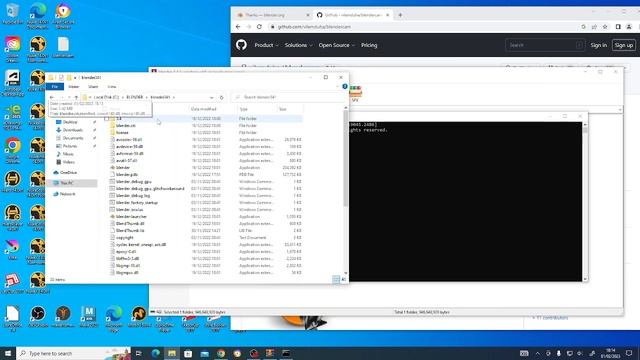Select avcodec-59.dll file
Screen dimensions: 640x360
tap(129, 139)
